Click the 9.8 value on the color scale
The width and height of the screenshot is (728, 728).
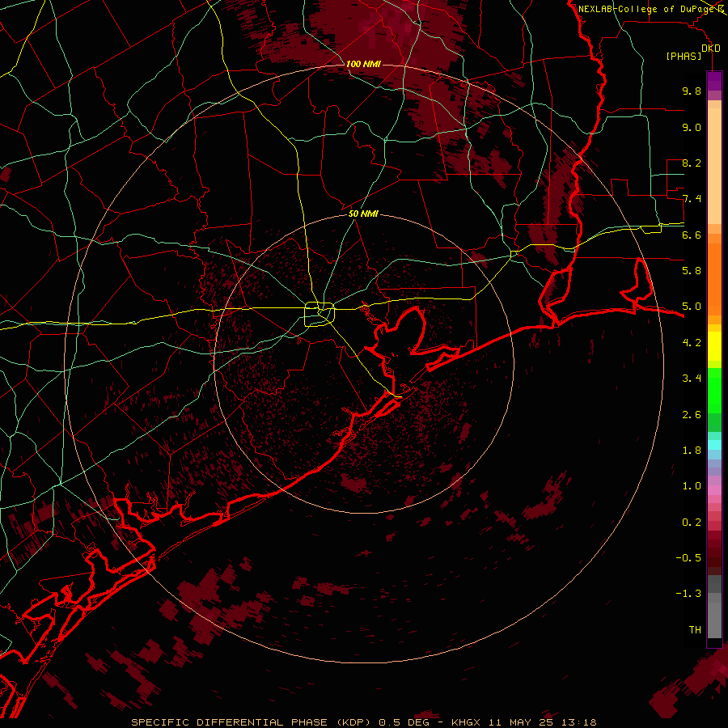pos(692,91)
